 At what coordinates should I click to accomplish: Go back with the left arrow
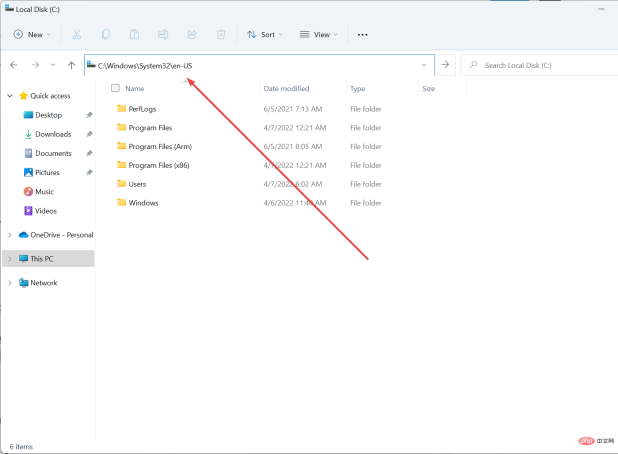(14, 65)
